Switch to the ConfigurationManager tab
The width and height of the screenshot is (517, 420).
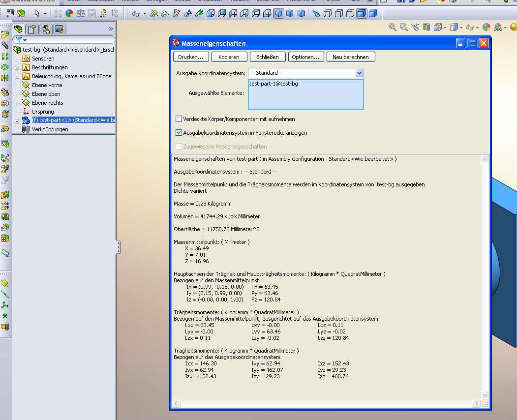(x=46, y=29)
